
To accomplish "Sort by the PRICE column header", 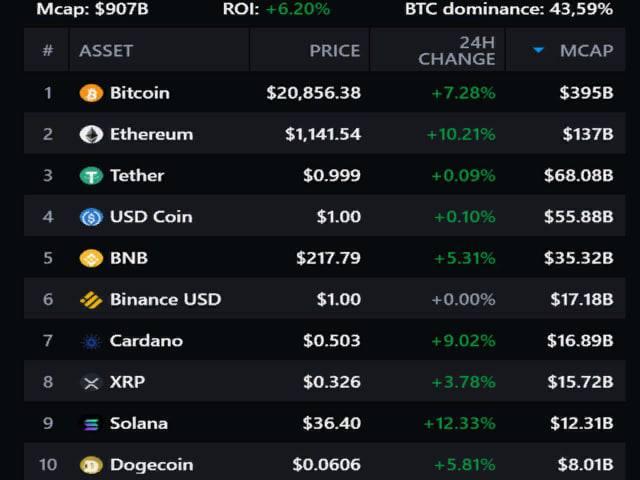I will pos(334,50).
